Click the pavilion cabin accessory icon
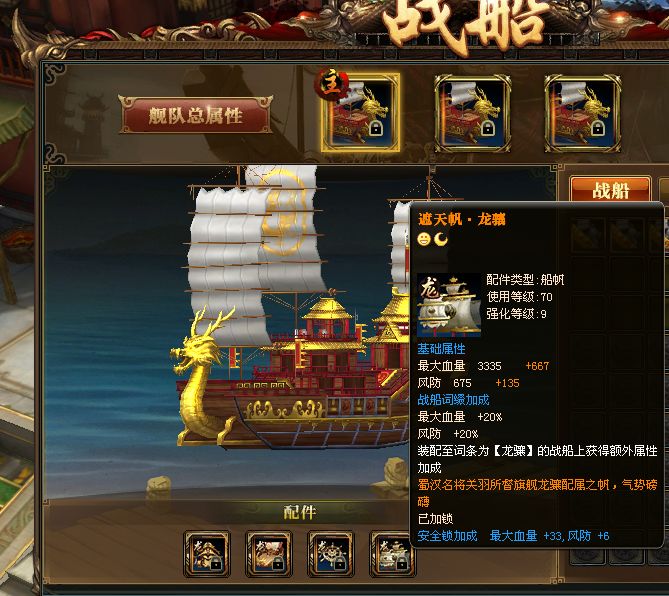Viewport: 669px width, 596px height. [207, 554]
